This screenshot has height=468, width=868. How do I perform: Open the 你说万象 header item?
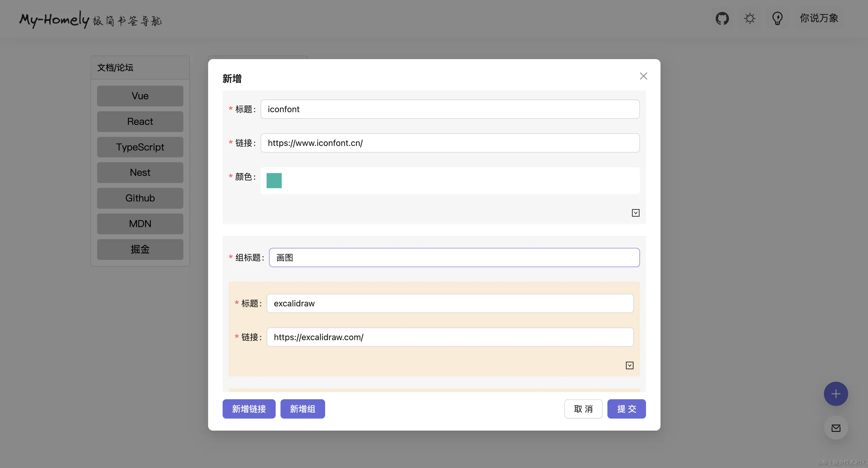(819, 18)
